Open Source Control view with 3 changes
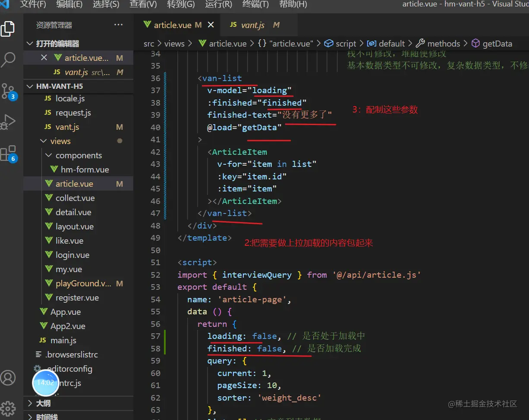 pyautogui.click(x=8, y=91)
